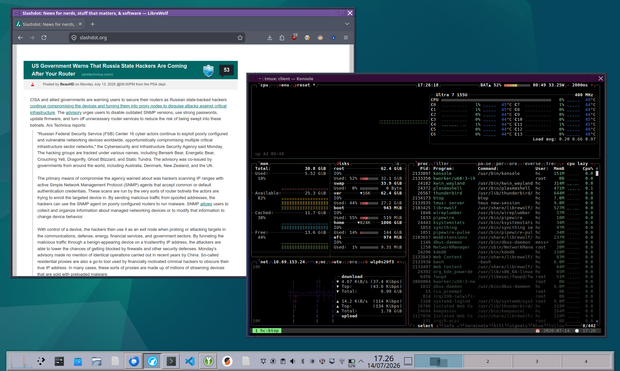This screenshot has height=371, width=620.
Task: Select tmux status window '1 hc:btop'
Action: pyautogui.click(x=267, y=330)
